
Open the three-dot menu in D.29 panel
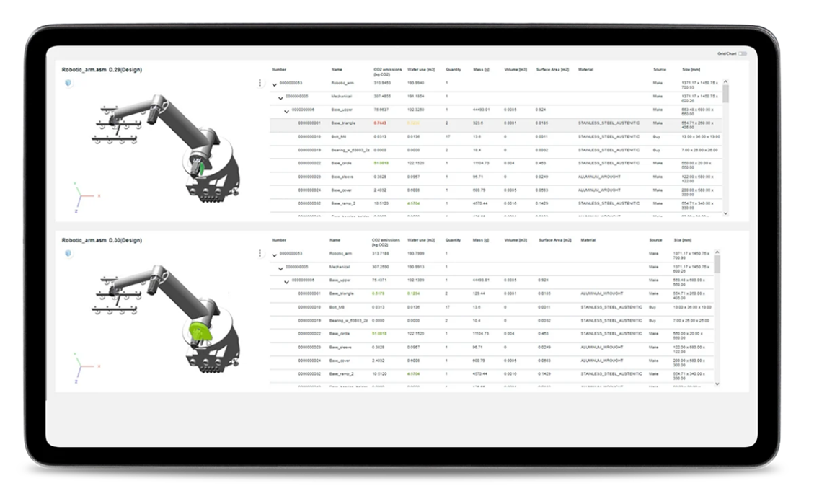[260, 83]
